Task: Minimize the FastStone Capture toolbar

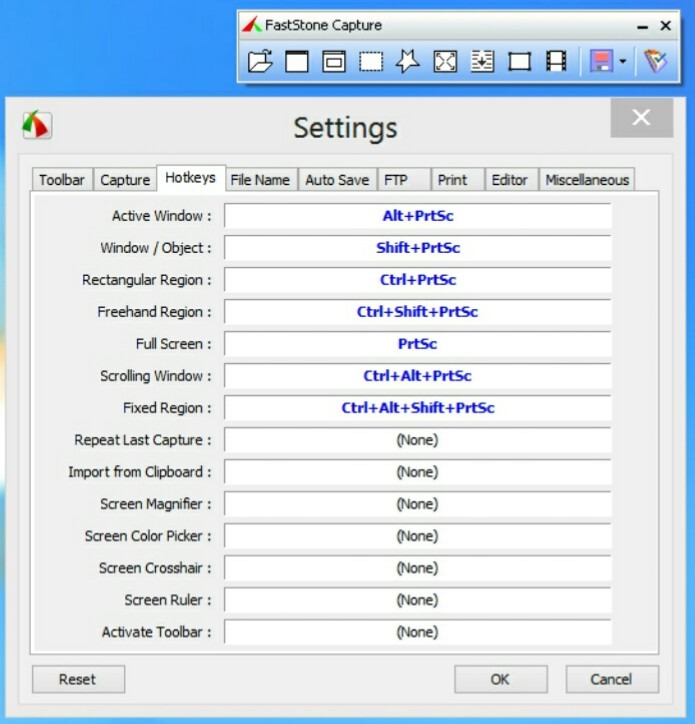Action: coord(642,26)
